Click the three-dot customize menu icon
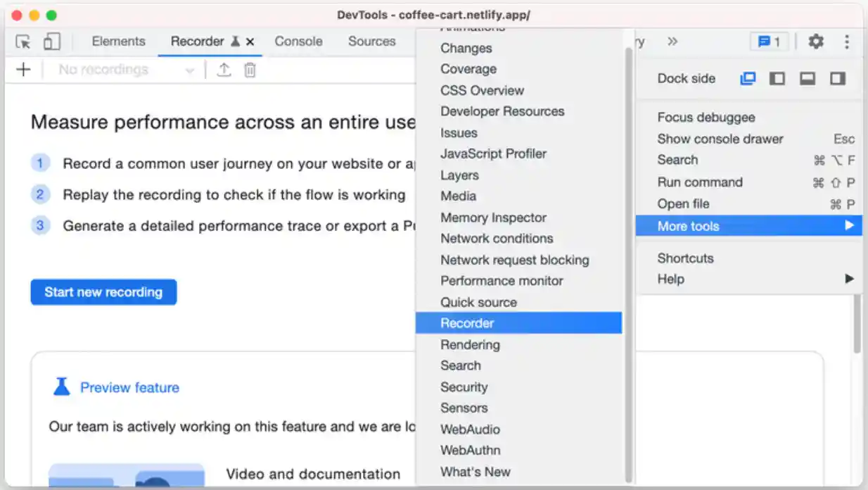Viewport: 868px width, 490px height. [847, 42]
